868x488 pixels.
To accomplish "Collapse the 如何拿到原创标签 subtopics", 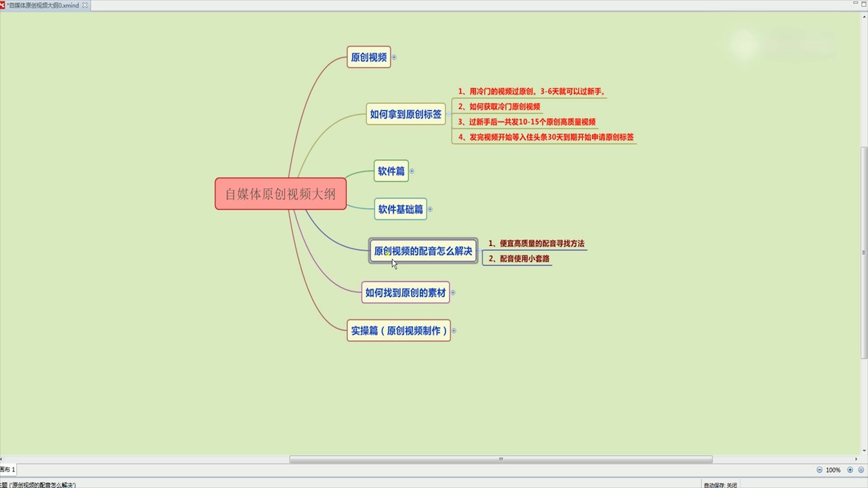I will [x=449, y=114].
